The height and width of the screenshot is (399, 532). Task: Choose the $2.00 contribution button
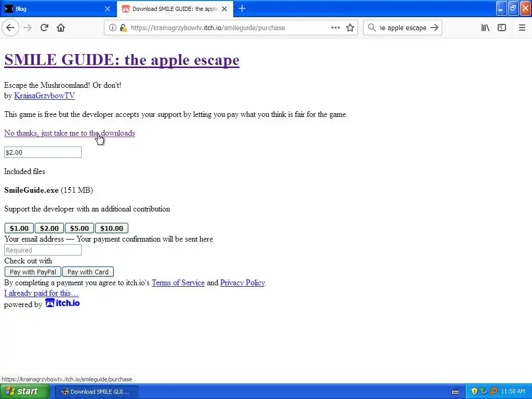(x=49, y=229)
